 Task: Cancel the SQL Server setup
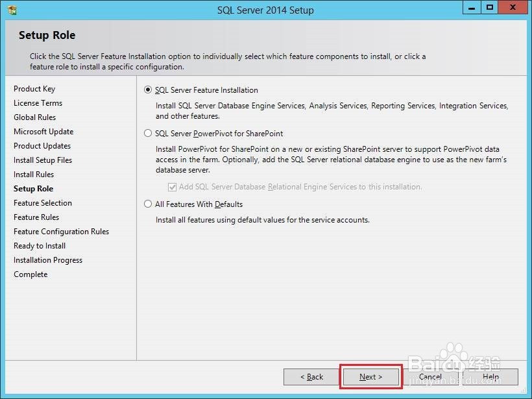coord(430,377)
